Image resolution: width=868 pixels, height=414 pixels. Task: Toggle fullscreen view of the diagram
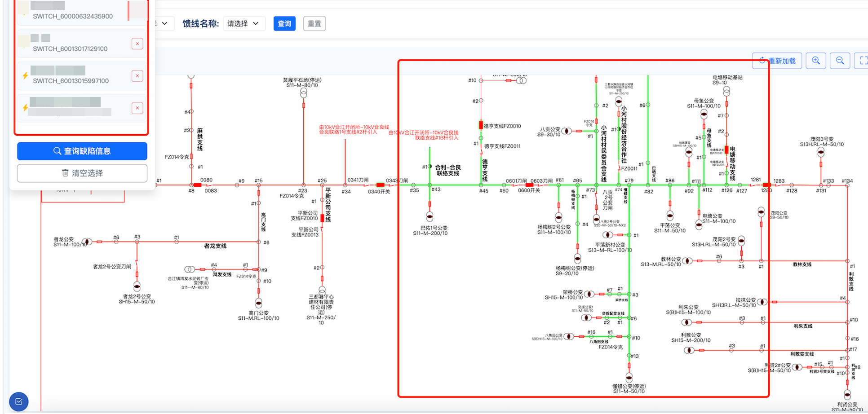(x=862, y=61)
